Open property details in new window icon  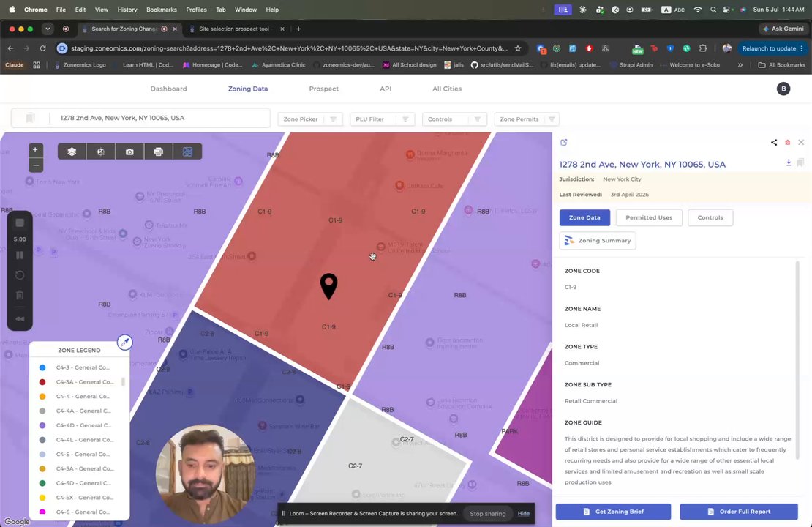[x=564, y=143]
